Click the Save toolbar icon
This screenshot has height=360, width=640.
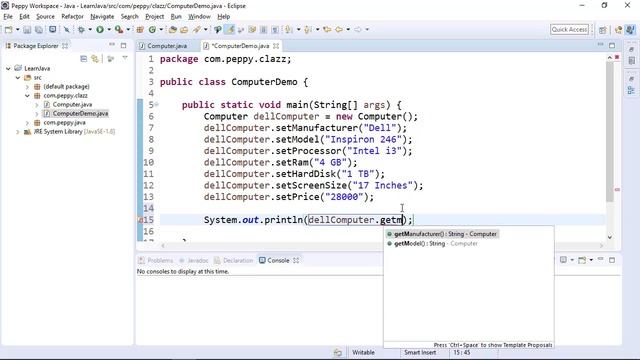[x=27, y=30]
